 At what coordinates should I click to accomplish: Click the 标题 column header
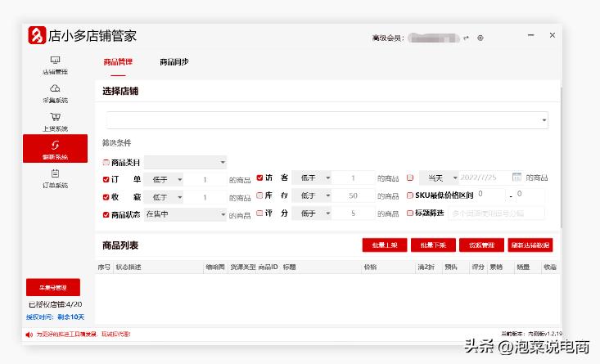click(x=289, y=267)
